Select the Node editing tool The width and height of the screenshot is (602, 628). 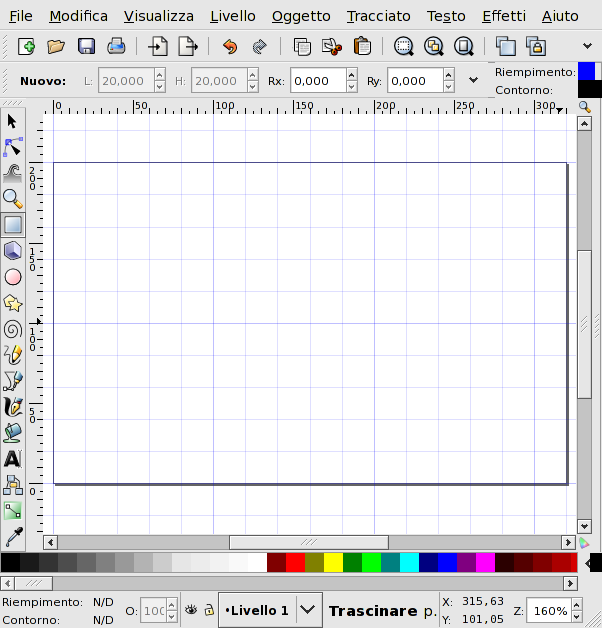(x=13, y=147)
